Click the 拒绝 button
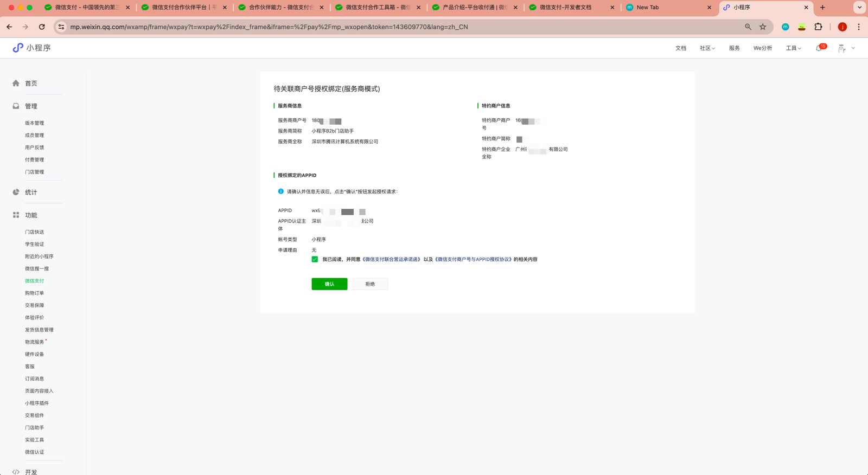868x475 pixels. click(x=370, y=284)
